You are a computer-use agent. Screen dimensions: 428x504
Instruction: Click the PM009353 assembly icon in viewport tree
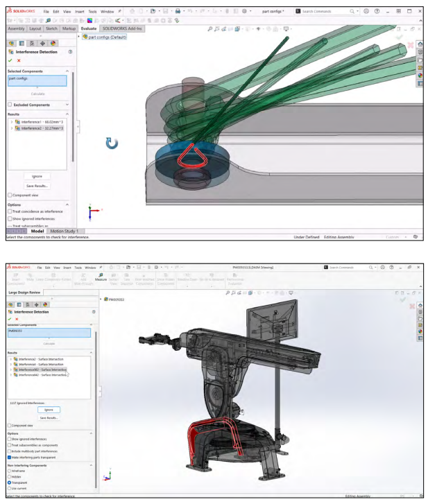[107, 299]
